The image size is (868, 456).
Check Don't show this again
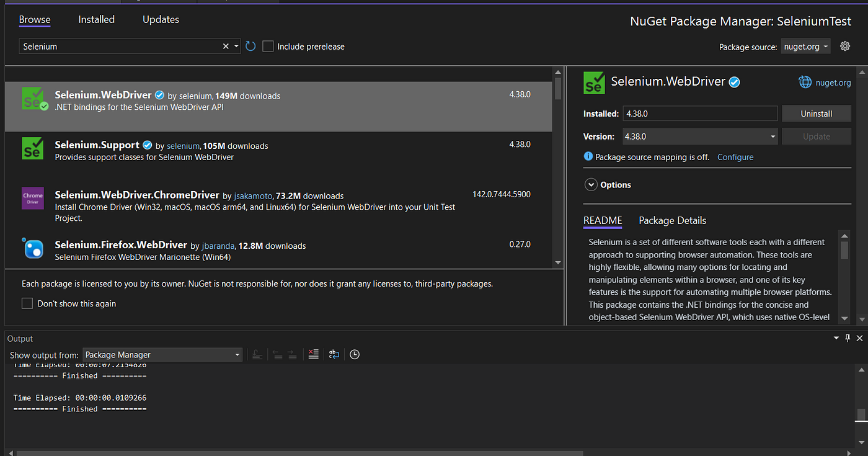pos(27,303)
